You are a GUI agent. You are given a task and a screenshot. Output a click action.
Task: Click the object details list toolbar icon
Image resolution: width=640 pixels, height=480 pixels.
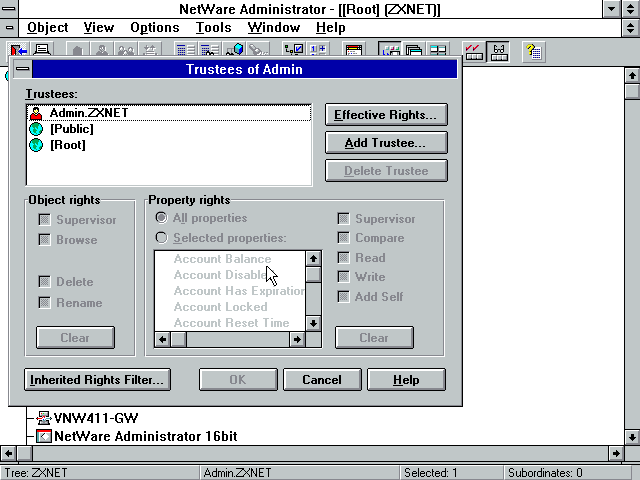(186, 50)
